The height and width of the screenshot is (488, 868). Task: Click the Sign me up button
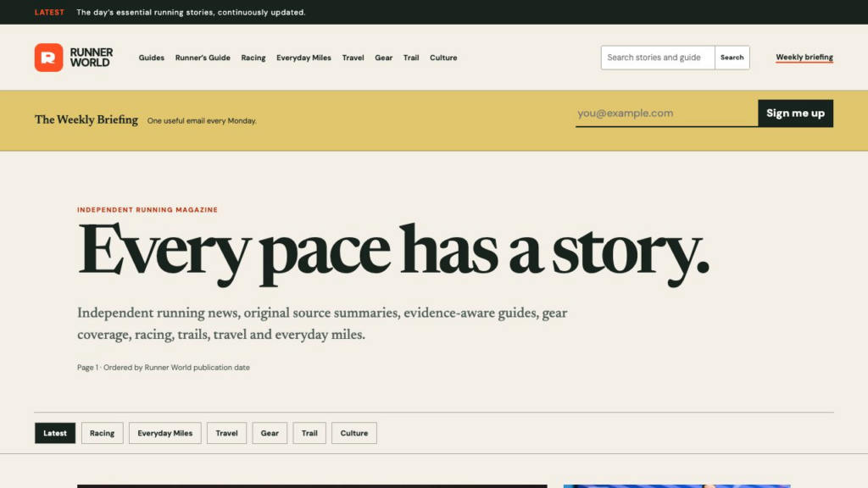pyautogui.click(x=795, y=114)
